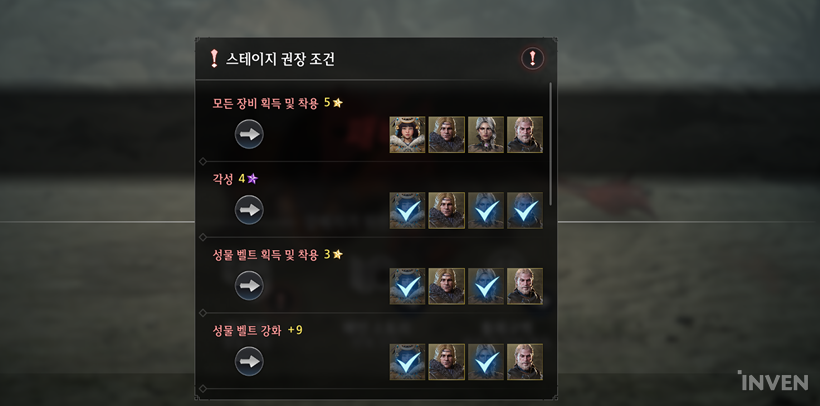The width and height of the screenshot is (820, 406).
Task: Go to 성물 벨트 강화 via arrow button
Action: point(249,361)
